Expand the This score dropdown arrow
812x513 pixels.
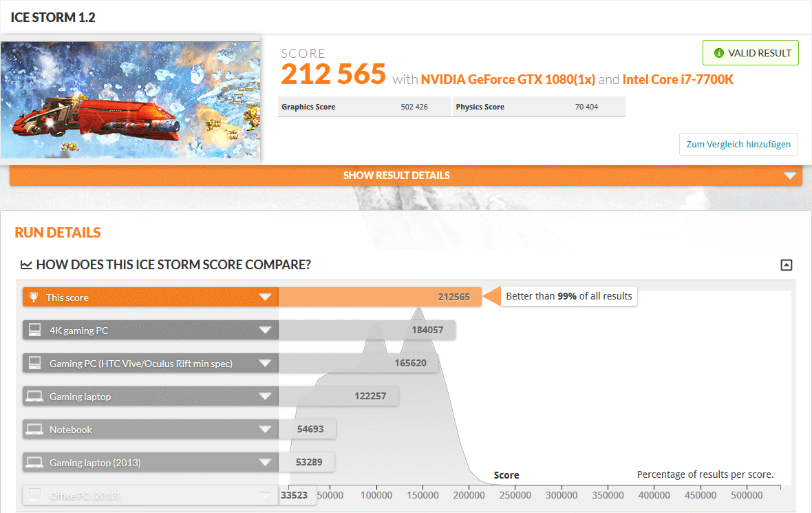pos(265,297)
